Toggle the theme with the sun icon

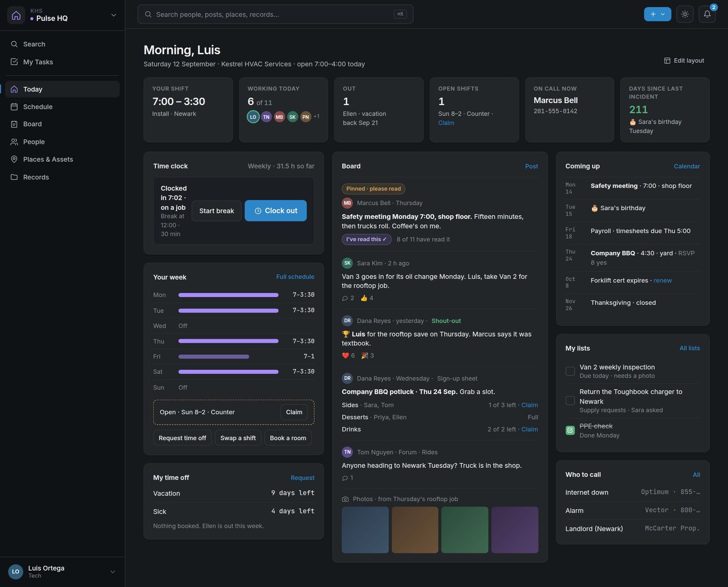685,14
